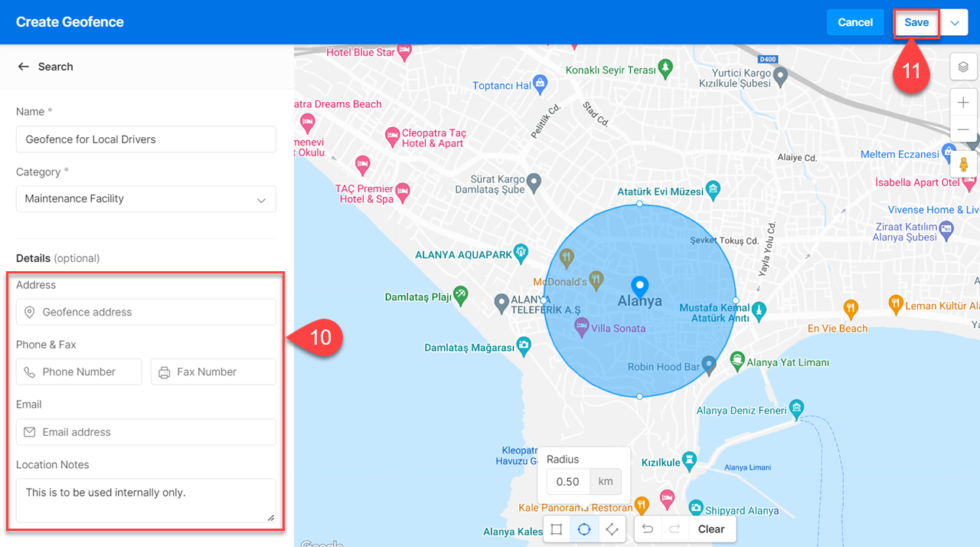Click the Sürat Kargo Damlataş Şube marker
This screenshot has height=547, width=980.
[x=535, y=182]
